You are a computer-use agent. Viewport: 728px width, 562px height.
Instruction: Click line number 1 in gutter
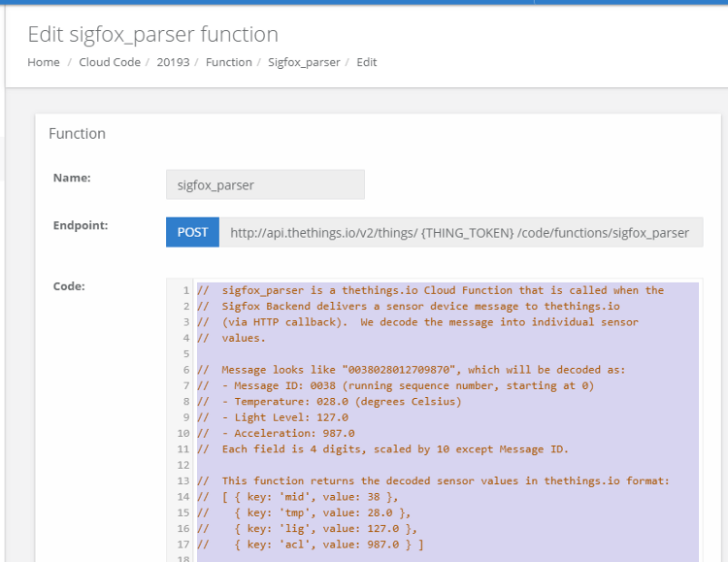pyautogui.click(x=185, y=291)
